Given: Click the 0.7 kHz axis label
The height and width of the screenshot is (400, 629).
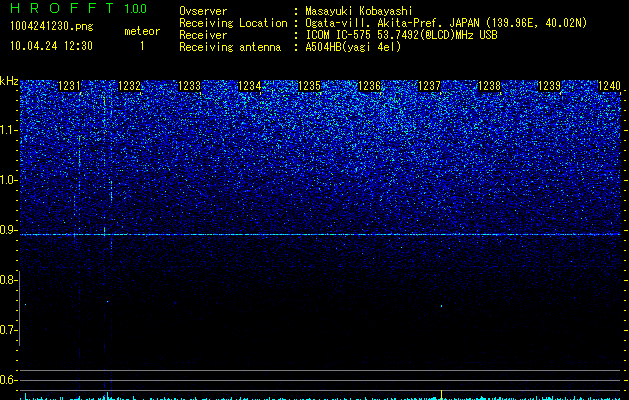Looking at the screenshot, I should click(8, 330).
